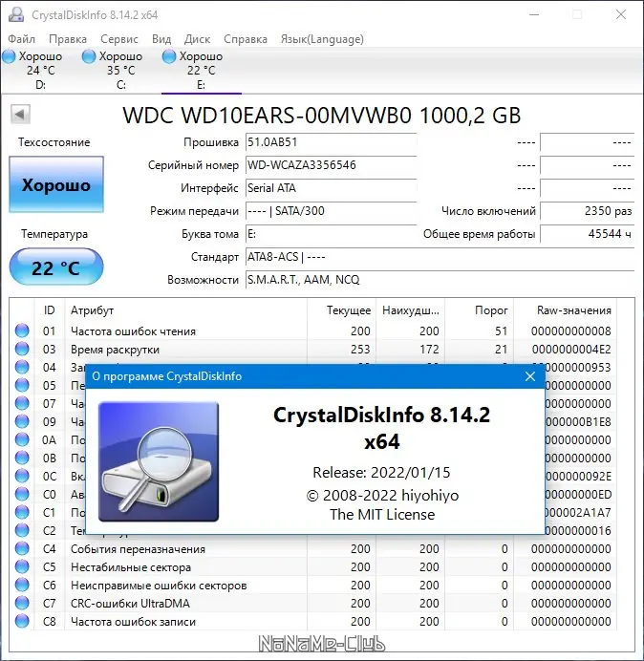Click the status icon for attribute C2
The width and height of the screenshot is (644, 661).
(22, 530)
